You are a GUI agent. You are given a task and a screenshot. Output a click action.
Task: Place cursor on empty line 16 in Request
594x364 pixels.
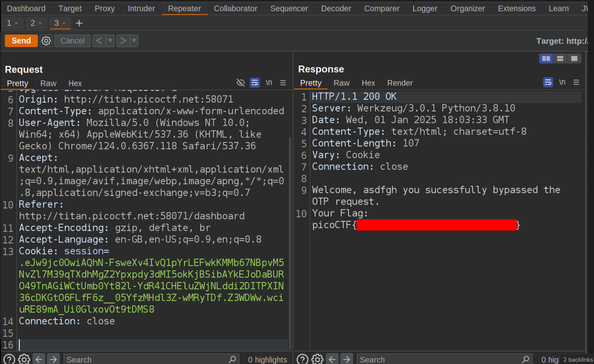point(153,345)
